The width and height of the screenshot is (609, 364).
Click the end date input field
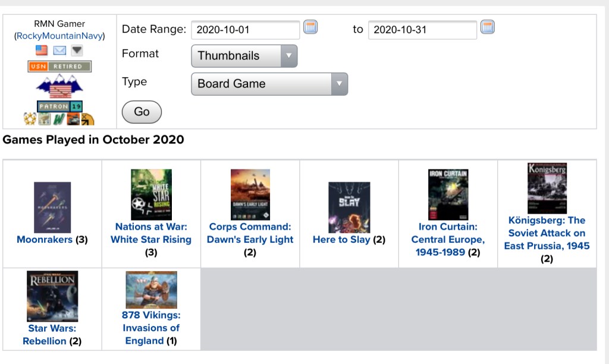pos(422,30)
